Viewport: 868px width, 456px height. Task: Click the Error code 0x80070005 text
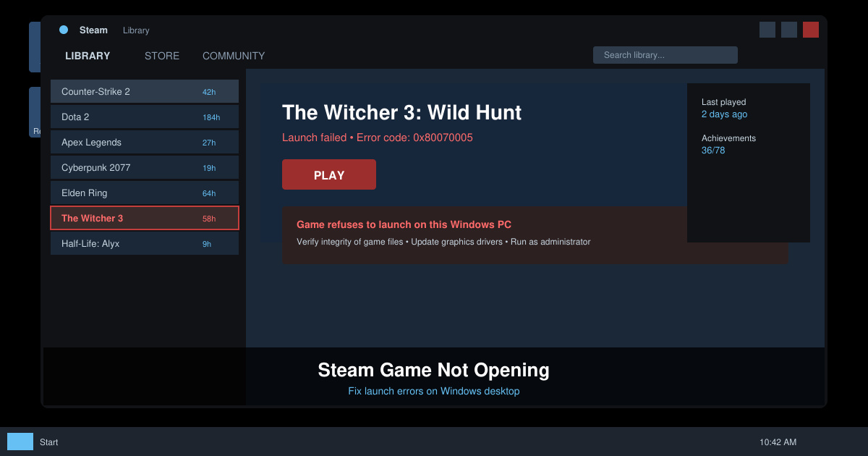click(x=414, y=138)
